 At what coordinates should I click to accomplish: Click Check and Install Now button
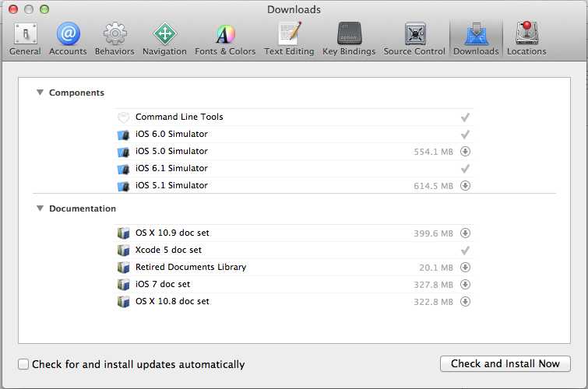click(x=505, y=363)
